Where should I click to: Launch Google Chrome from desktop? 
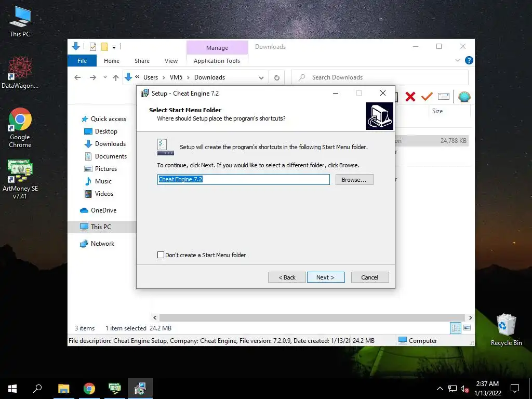(x=20, y=128)
